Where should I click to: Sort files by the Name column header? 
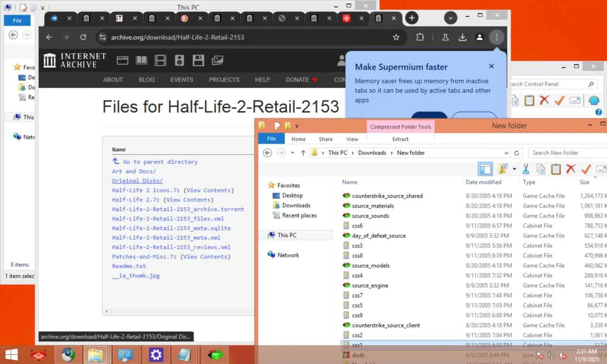point(350,182)
